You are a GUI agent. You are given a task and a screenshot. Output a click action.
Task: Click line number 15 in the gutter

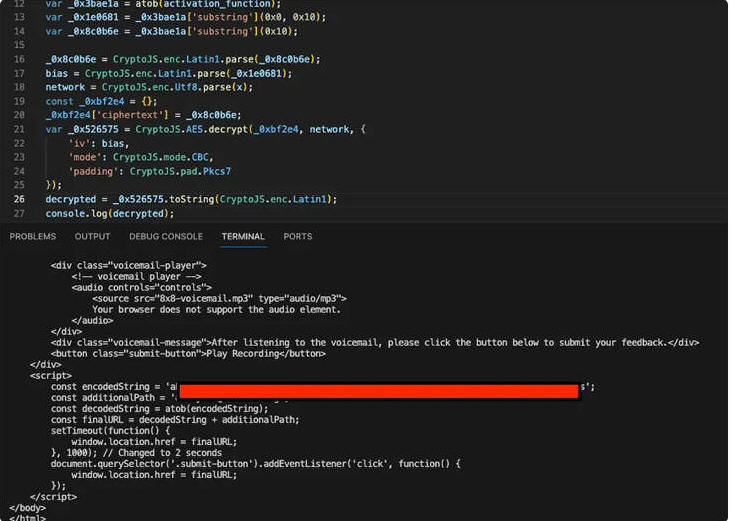tap(19, 45)
